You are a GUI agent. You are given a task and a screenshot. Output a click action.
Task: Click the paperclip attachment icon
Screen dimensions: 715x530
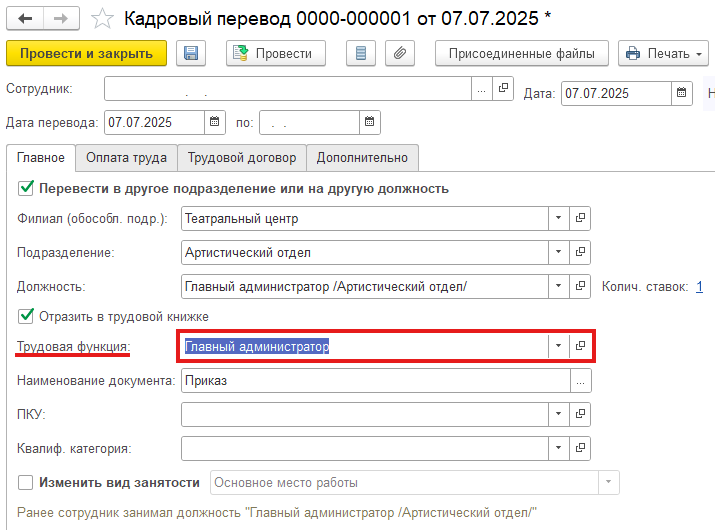pos(400,53)
